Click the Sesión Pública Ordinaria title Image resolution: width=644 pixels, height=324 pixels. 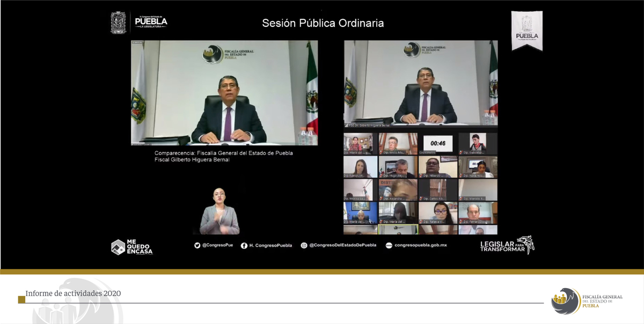pos(323,23)
